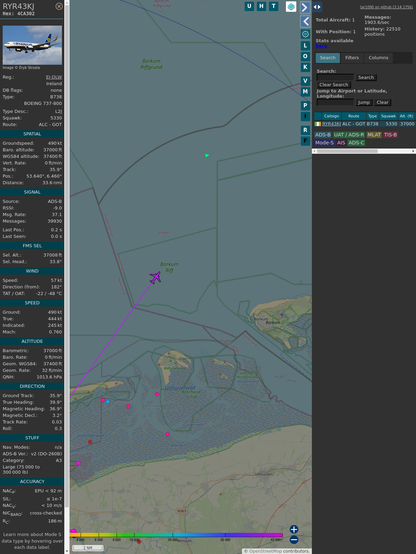Toggle the O map button
The height and width of the screenshot is (554, 416).
coord(305,56)
